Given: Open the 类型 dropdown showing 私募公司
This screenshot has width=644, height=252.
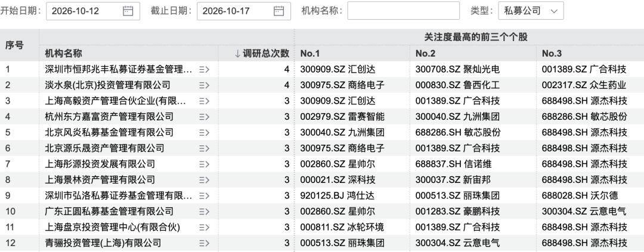Looking at the screenshot, I should coord(531,11).
